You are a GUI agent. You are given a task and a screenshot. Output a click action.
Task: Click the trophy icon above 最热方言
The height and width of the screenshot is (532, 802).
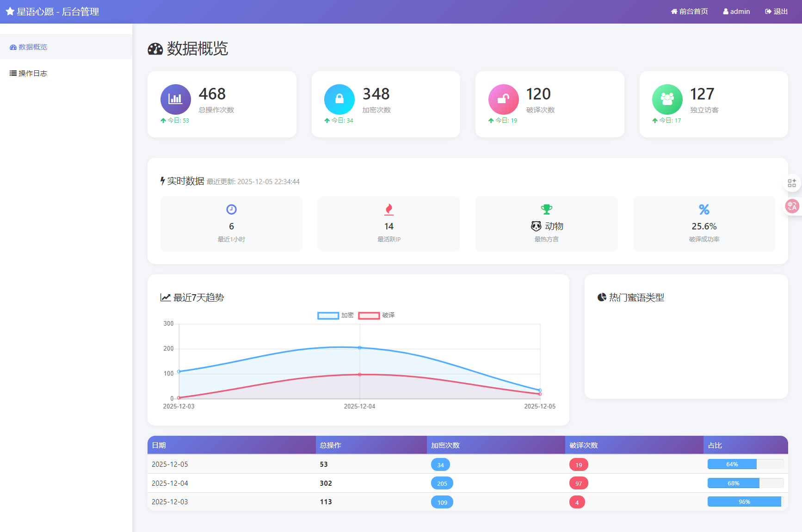point(546,209)
